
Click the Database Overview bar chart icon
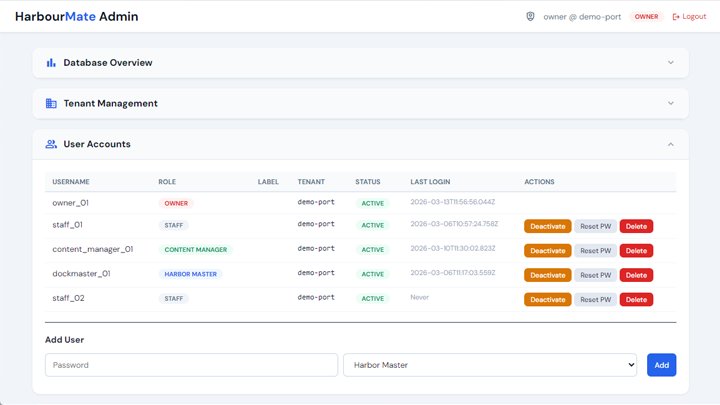pos(51,62)
